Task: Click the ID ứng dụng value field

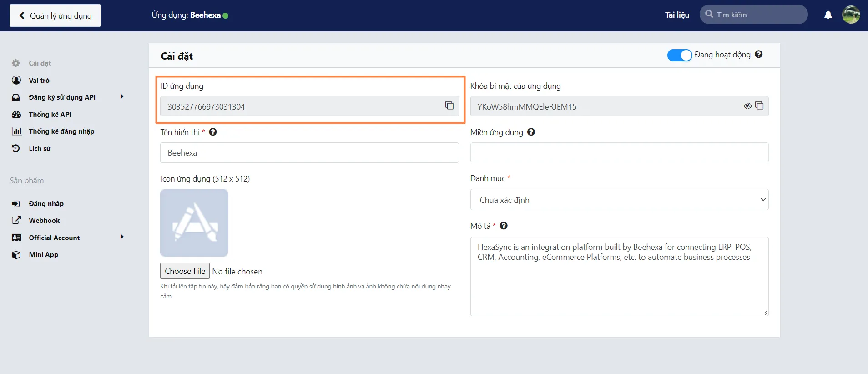Action: [309, 106]
